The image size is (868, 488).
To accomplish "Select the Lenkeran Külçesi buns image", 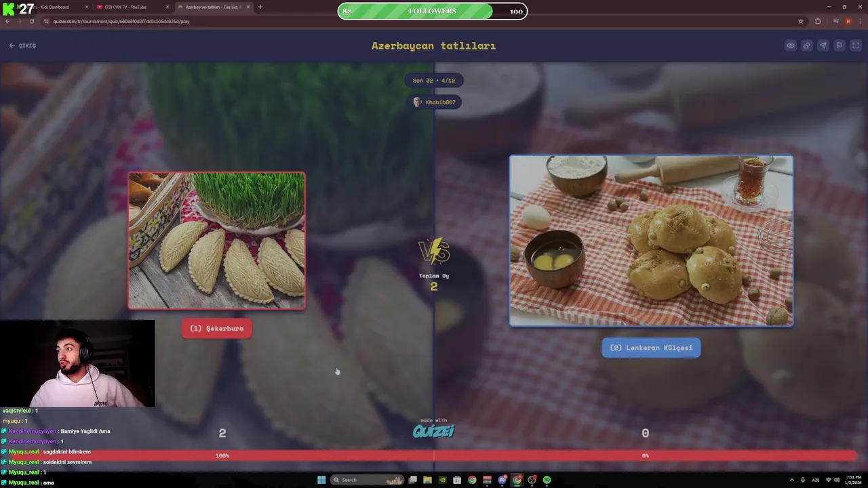I will pyautogui.click(x=651, y=241).
